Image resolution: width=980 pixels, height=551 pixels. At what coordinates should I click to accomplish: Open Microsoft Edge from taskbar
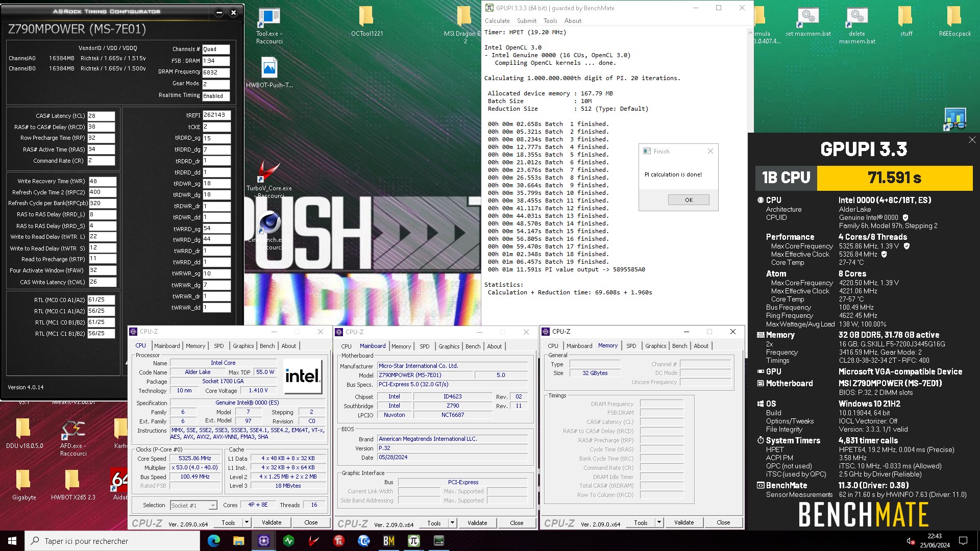[214, 541]
